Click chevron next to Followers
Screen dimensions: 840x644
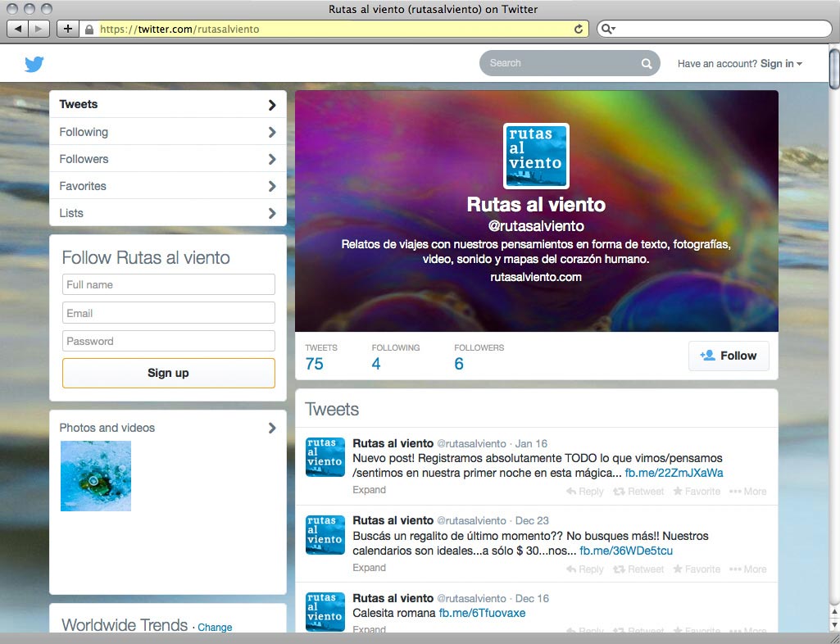click(x=272, y=159)
